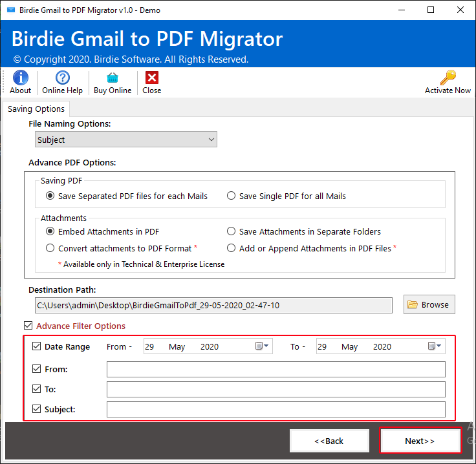
Task: Uncheck the Date Range checkbox
Action: coord(36,346)
